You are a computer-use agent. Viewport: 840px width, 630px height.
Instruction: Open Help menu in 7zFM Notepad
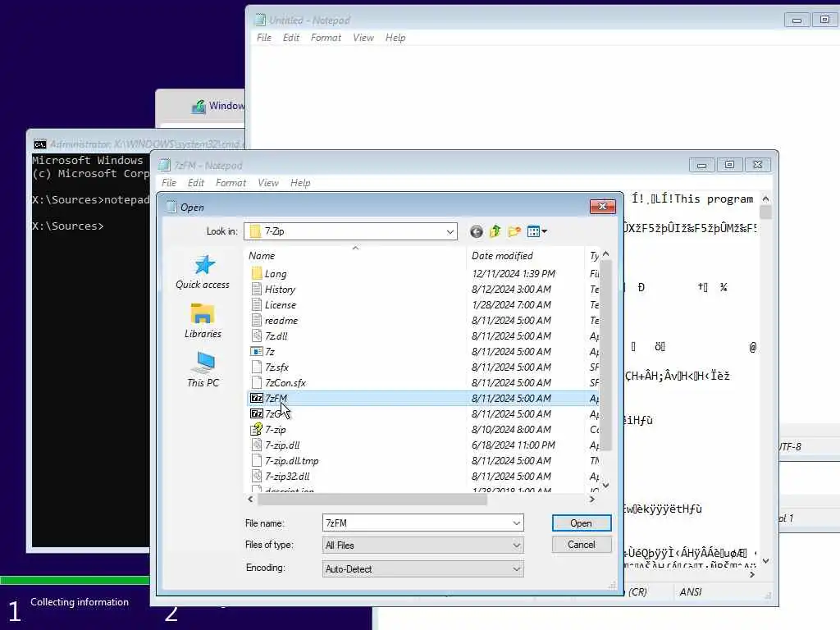tap(300, 183)
